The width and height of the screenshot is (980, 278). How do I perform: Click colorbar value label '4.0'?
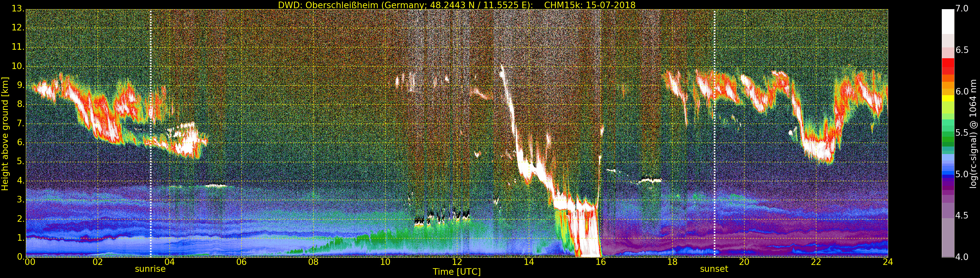pos(962,257)
